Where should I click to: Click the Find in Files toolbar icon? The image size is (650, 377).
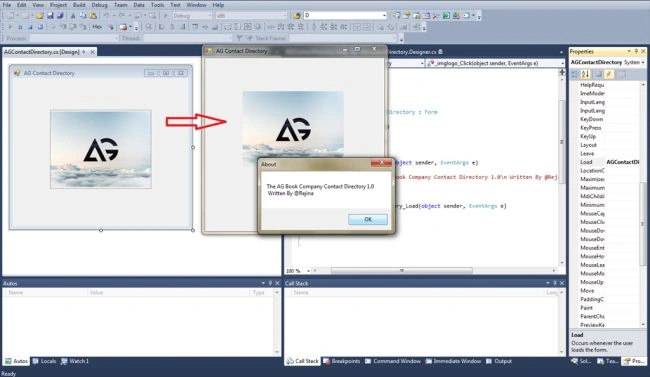tap(296, 16)
